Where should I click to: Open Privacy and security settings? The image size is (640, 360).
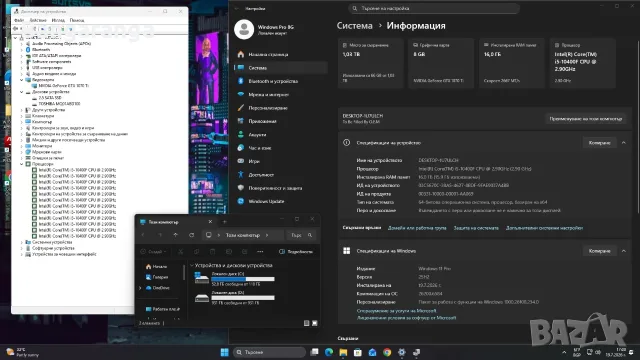pyautogui.click(x=275, y=188)
